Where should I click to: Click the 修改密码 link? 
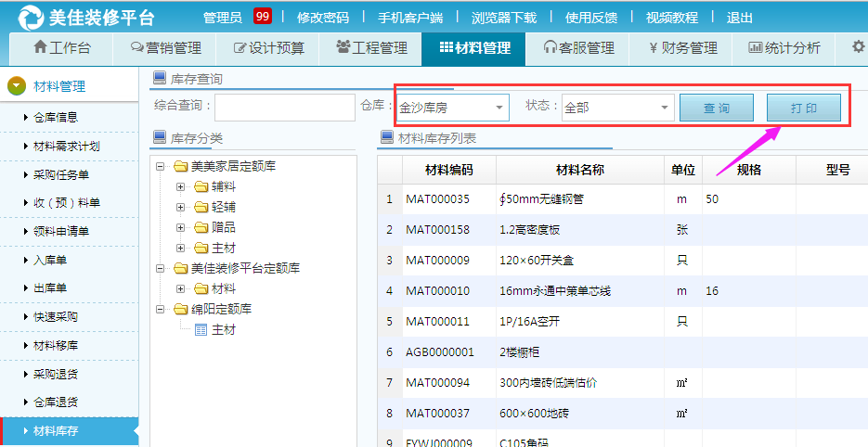pos(323,18)
